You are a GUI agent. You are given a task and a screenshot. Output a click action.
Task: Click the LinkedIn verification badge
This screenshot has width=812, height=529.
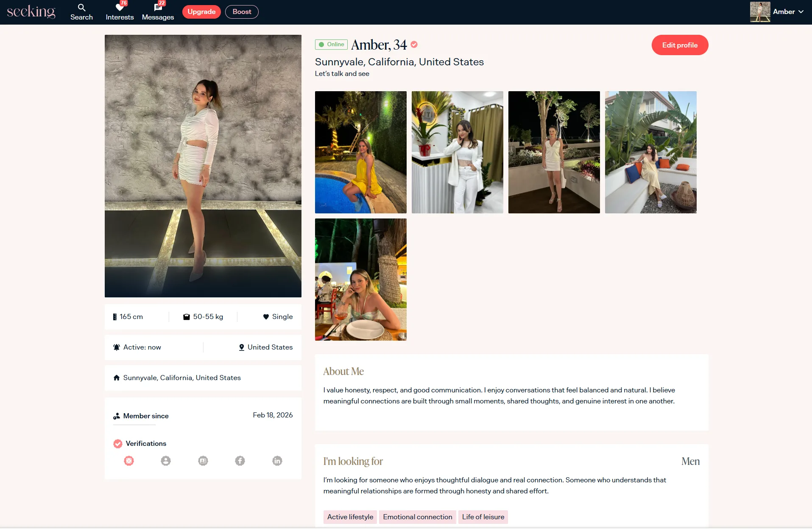pyautogui.click(x=277, y=461)
